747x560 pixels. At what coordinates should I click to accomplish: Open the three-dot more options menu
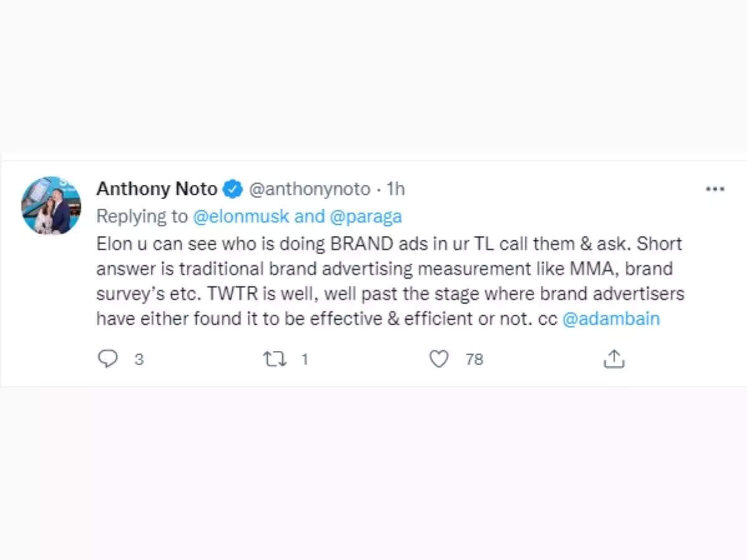(715, 189)
